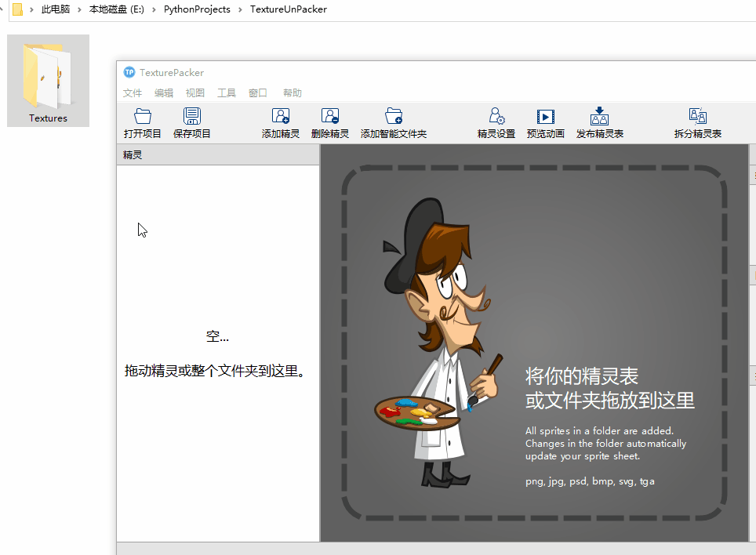Screen dimensions: 756x555
Task: Expand chevron after PythonProjects in breadcrumb
Action: pos(240,9)
